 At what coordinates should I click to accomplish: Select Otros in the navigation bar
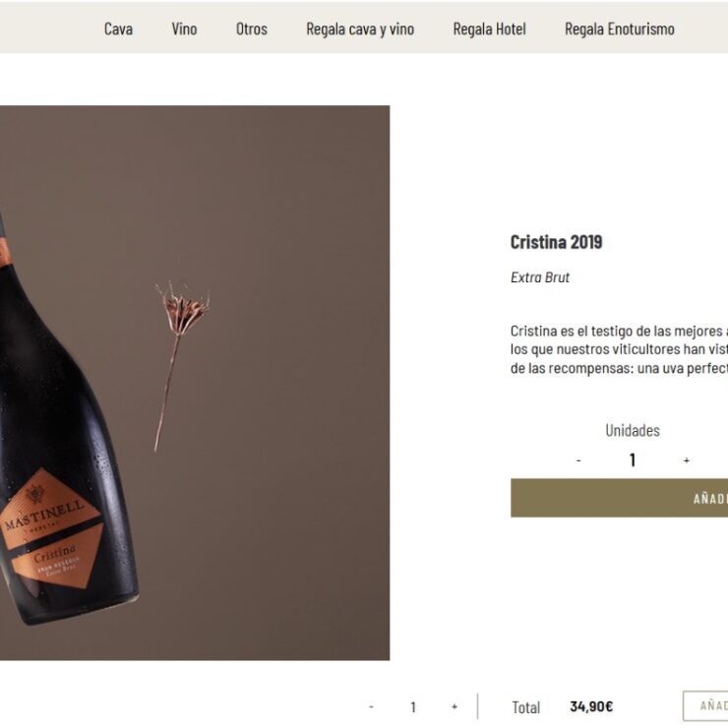pyautogui.click(x=252, y=29)
